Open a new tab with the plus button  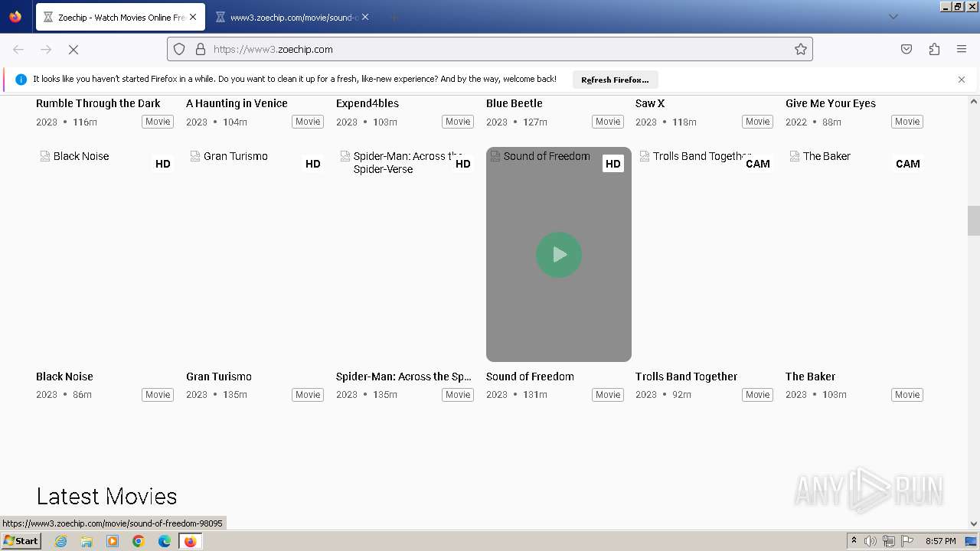[x=394, y=17]
